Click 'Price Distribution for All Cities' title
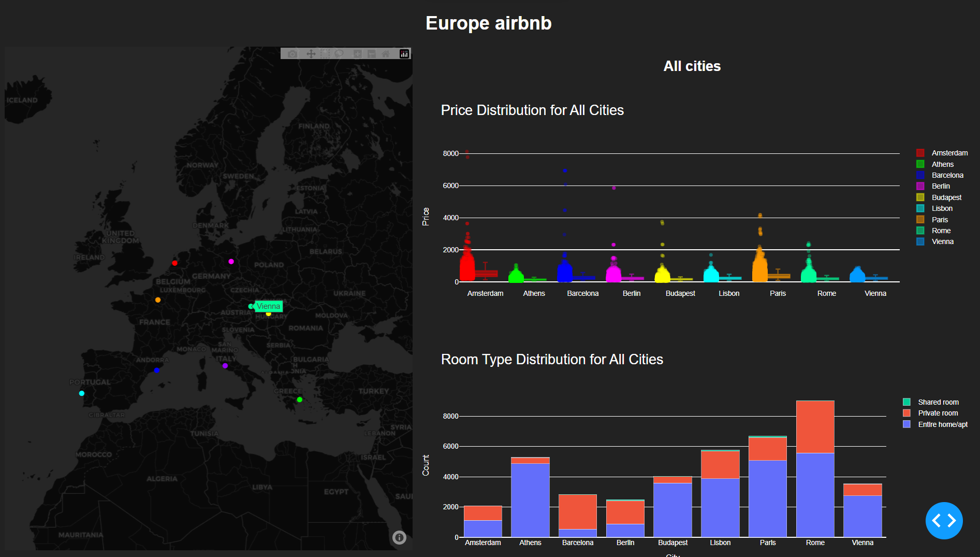Viewport: 980px width, 557px height. pos(532,110)
